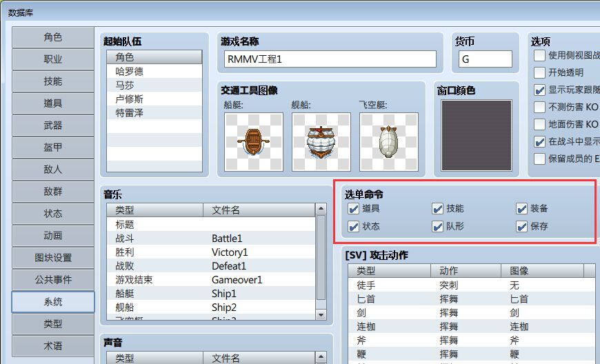This screenshot has height=364, width=600.
Task: Click the 角色 header of starting party list
Action: pyautogui.click(x=154, y=57)
